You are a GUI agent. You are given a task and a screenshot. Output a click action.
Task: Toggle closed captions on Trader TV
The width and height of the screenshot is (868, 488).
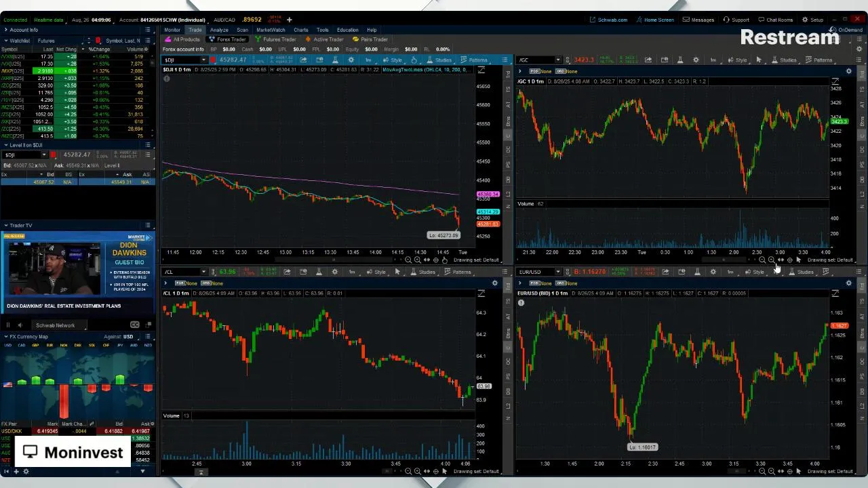tap(134, 325)
